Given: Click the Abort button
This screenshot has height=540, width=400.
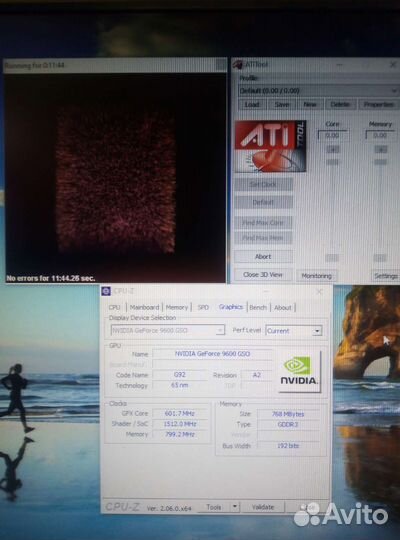Looking at the screenshot, I should tap(263, 257).
